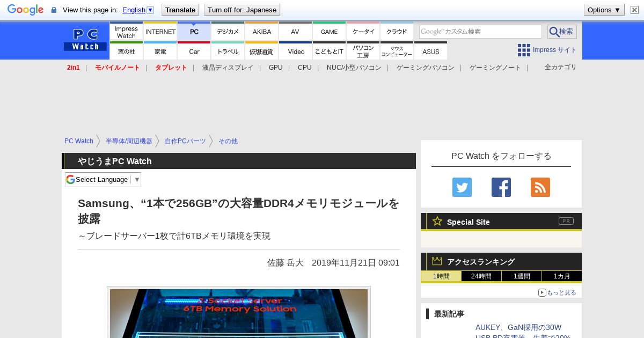The width and height of the screenshot is (644, 338).
Task: Open the CPU category link
Action: pyautogui.click(x=305, y=68)
